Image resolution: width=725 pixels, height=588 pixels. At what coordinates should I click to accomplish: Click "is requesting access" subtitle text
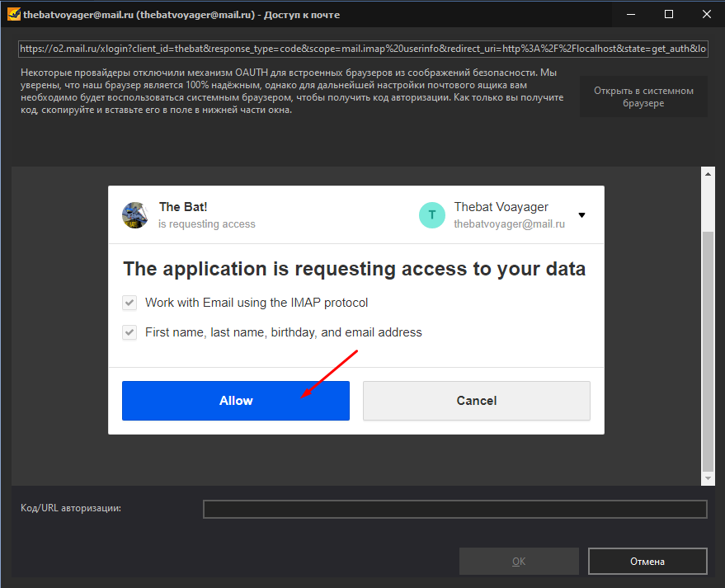coord(207,224)
